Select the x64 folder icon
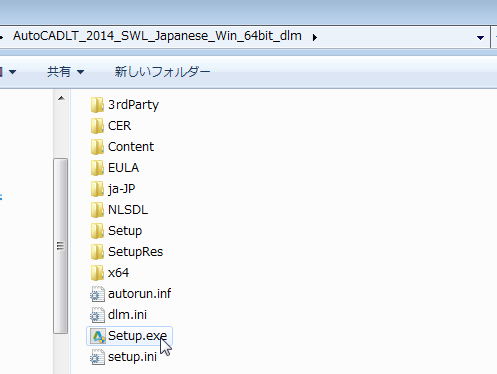The width and height of the screenshot is (497, 374). coord(97,273)
